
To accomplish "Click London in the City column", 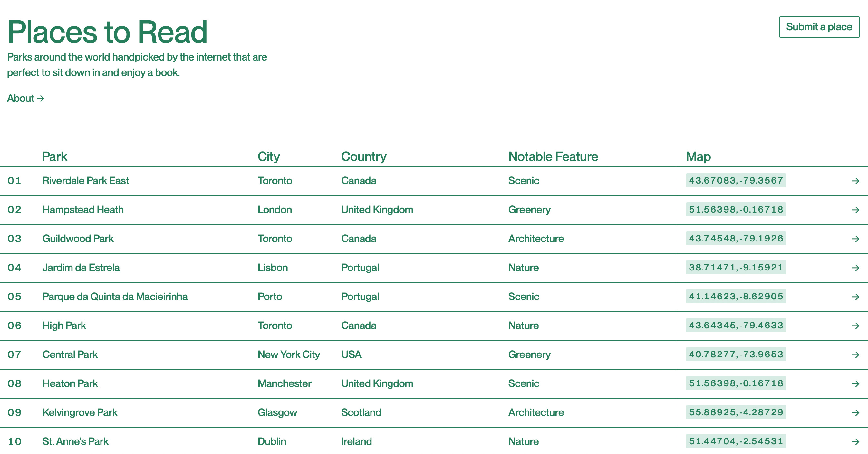I will 275,210.
